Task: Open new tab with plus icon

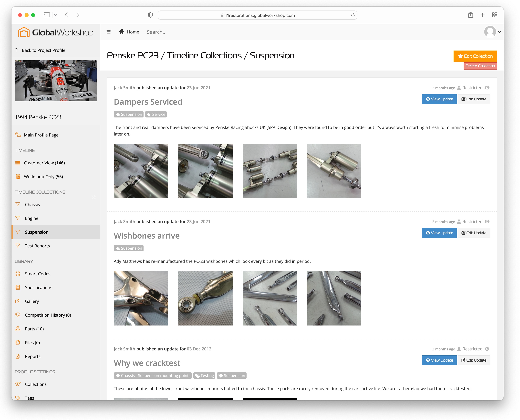Action: coord(482,15)
